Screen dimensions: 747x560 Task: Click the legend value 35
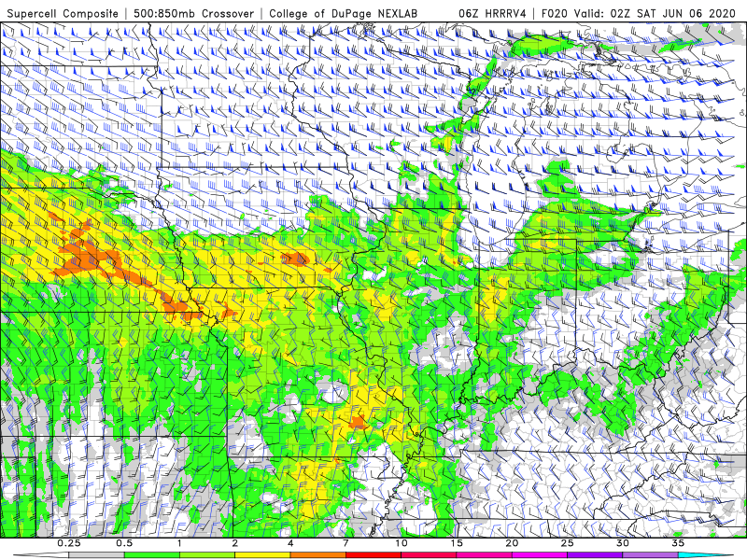point(678,543)
